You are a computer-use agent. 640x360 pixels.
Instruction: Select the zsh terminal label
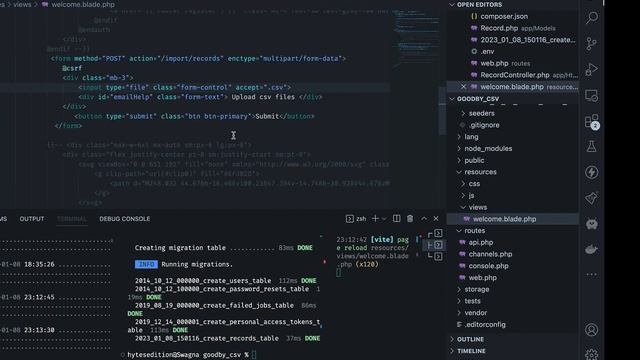click(356, 219)
